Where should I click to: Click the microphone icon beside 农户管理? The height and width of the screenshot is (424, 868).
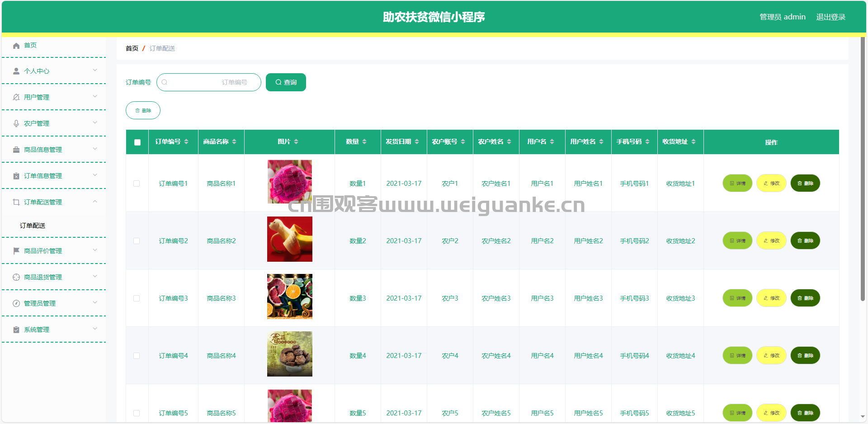pos(16,123)
